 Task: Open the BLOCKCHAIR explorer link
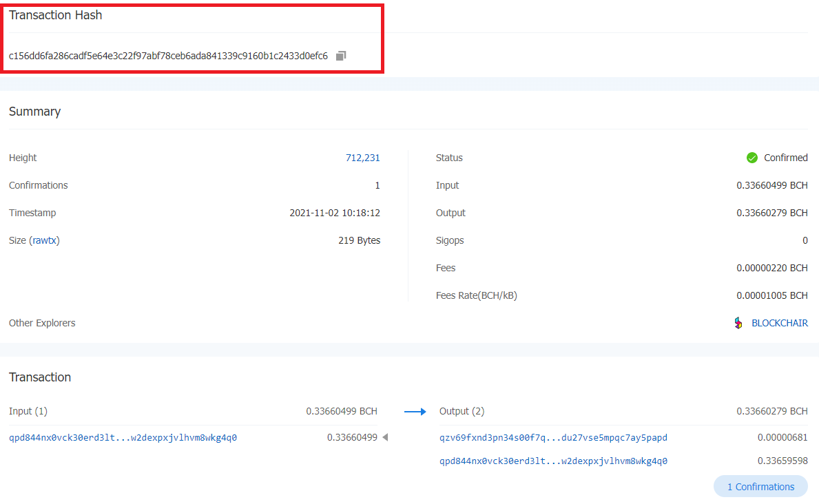pos(779,323)
